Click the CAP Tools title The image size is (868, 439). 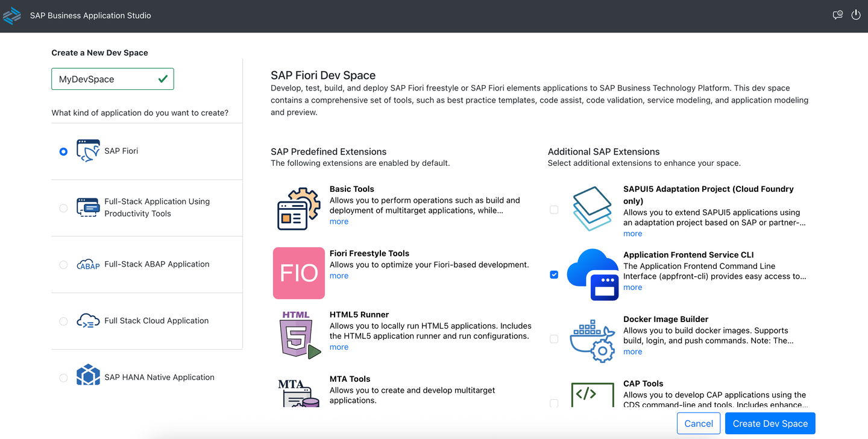point(643,384)
